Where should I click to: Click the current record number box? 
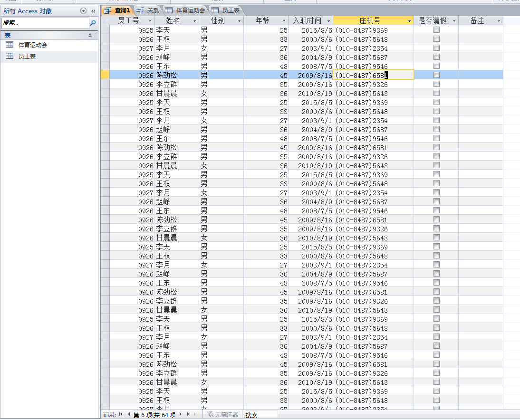pyautogui.click(x=154, y=414)
